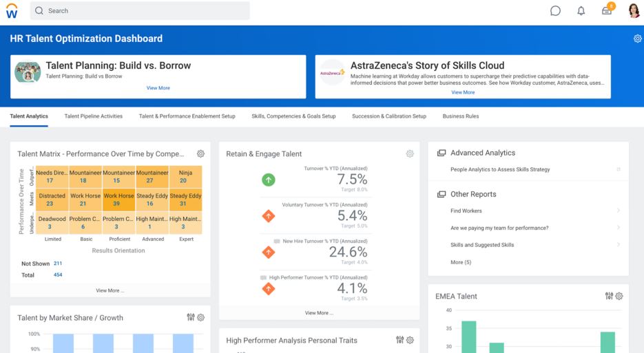Switch to the Talent Analytics tab

(x=29, y=116)
